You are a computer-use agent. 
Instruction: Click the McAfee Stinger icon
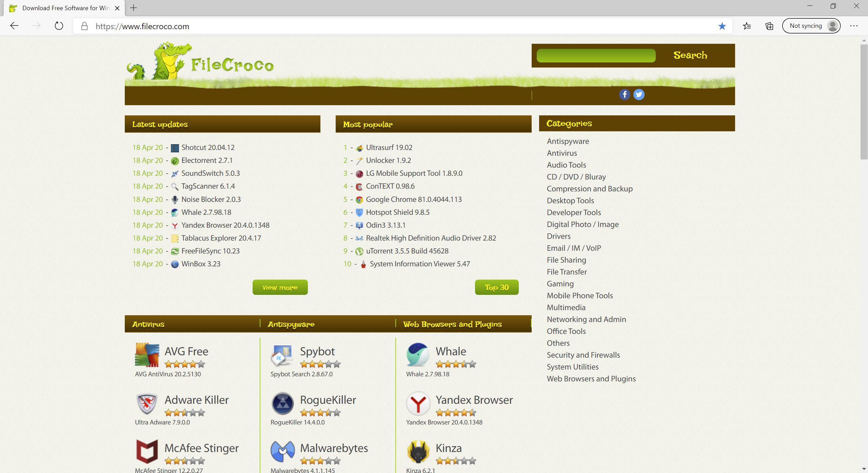pos(147,451)
